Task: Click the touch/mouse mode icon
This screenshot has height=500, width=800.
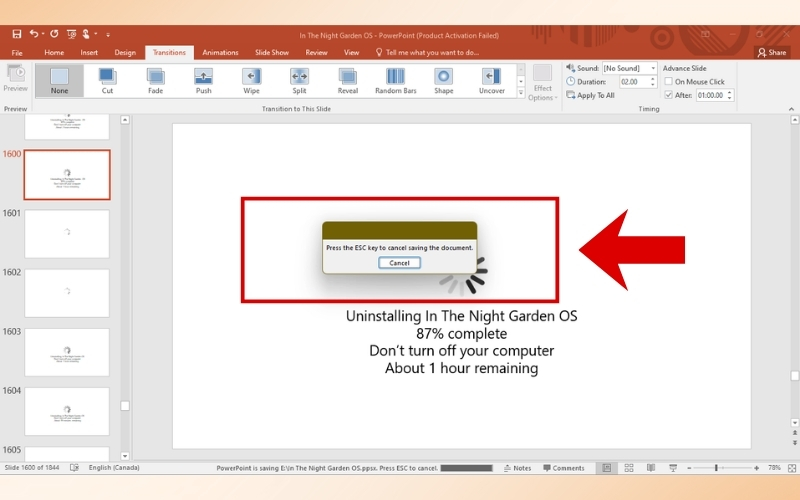Action: (x=86, y=34)
